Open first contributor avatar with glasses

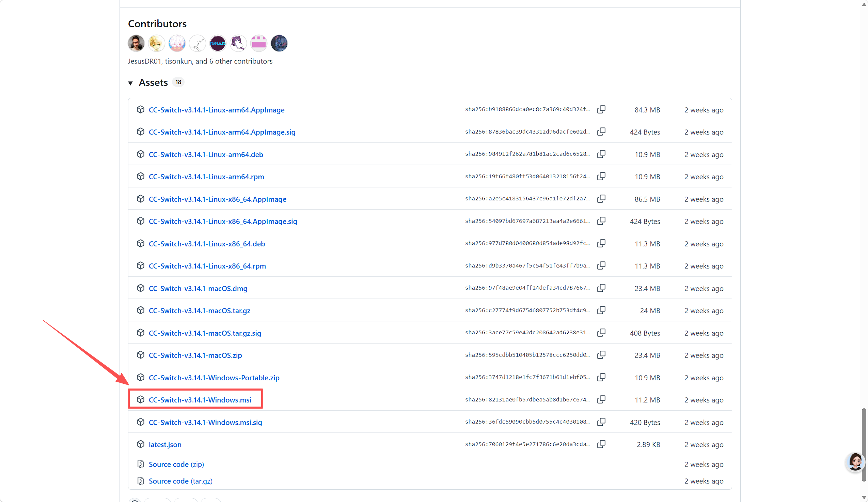136,43
